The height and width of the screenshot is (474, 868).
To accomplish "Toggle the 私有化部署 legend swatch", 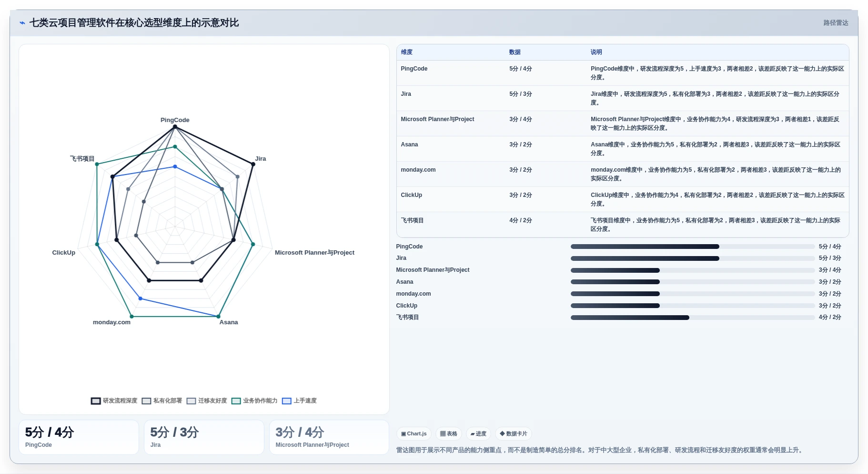I will pyautogui.click(x=146, y=401).
